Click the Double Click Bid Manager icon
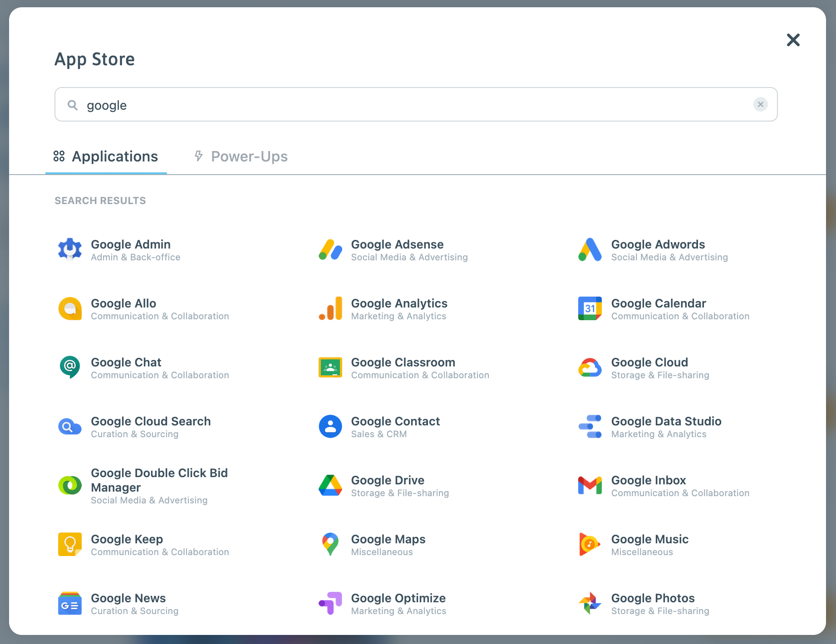Viewport: 836px width, 644px height. click(x=70, y=485)
